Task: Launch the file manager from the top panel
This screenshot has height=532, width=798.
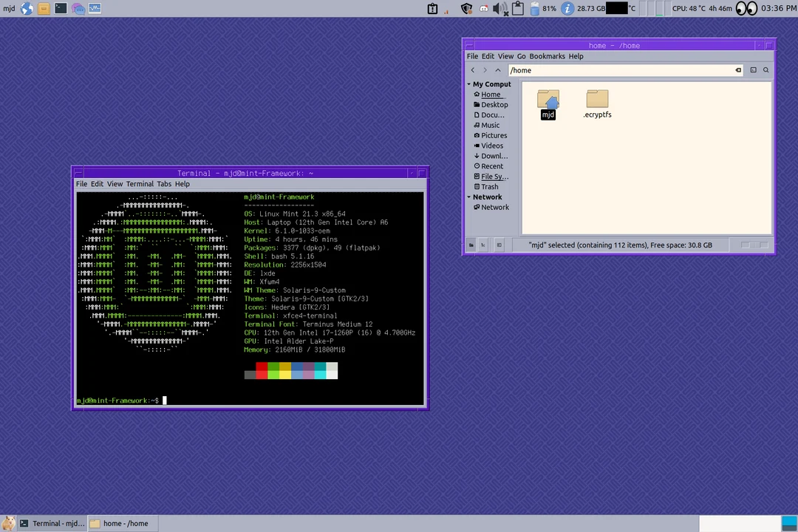Action: tap(44, 8)
